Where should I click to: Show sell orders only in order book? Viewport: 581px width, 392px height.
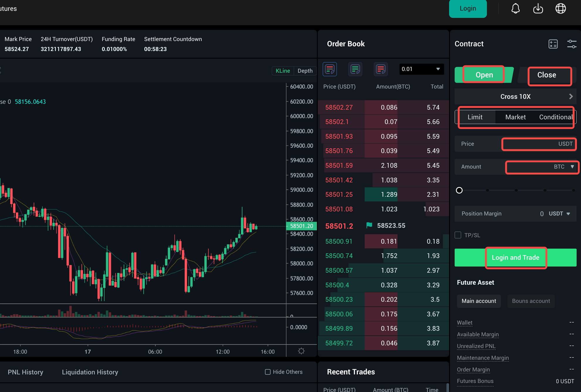(x=380, y=69)
